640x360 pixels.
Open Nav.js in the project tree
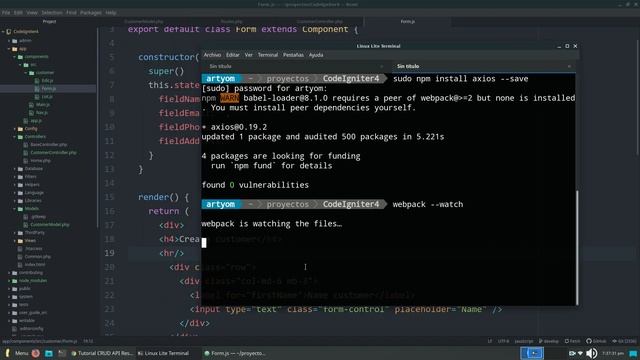42,113
